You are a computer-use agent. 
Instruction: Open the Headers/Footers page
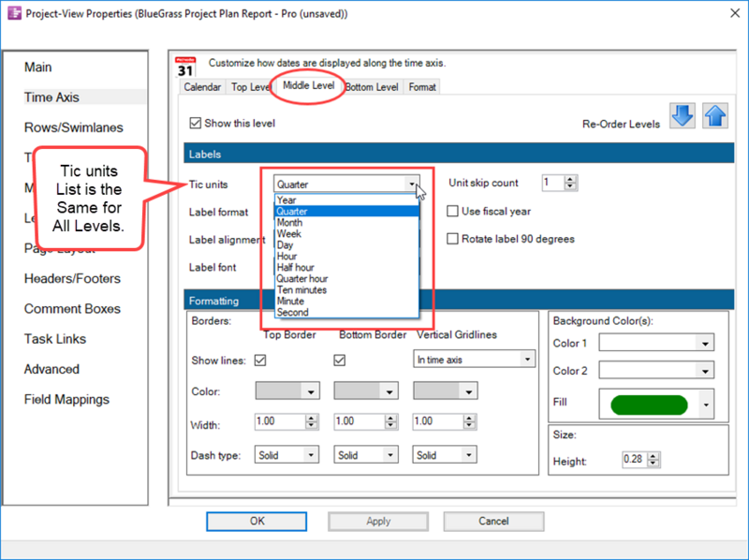(x=73, y=278)
